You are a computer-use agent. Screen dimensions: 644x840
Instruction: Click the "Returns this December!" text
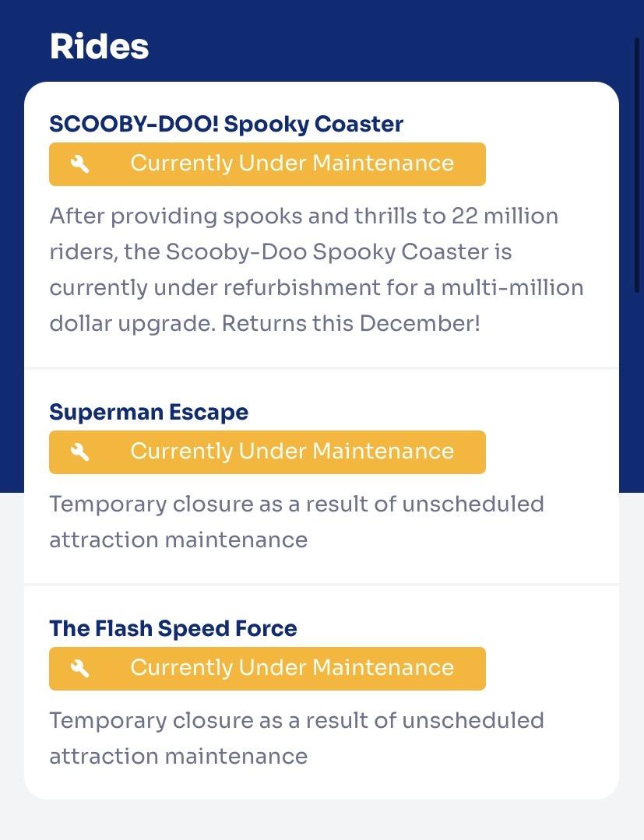(x=351, y=323)
